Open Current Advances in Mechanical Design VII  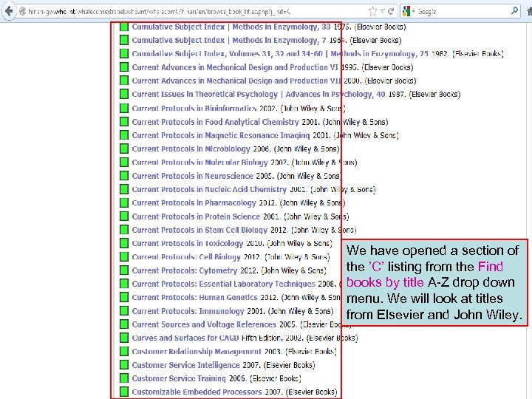236,81
